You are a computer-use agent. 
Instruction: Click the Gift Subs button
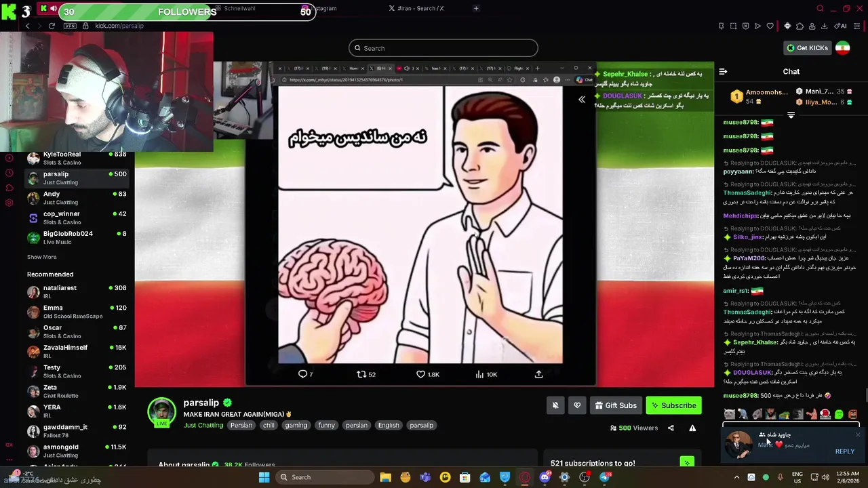pos(616,405)
